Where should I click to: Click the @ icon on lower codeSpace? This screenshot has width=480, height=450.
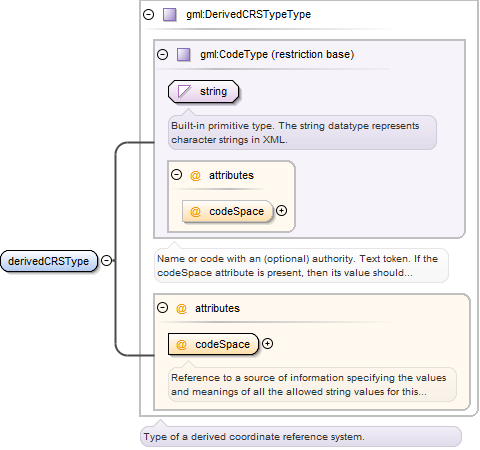[181, 344]
